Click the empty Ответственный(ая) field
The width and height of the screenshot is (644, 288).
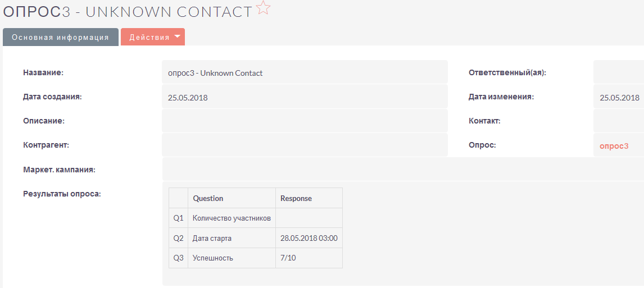pyautogui.click(x=618, y=73)
